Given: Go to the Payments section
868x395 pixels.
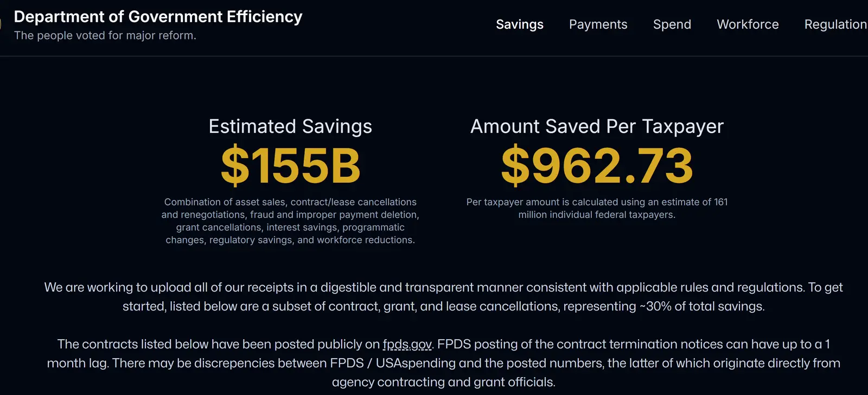Looking at the screenshot, I should coord(598,24).
